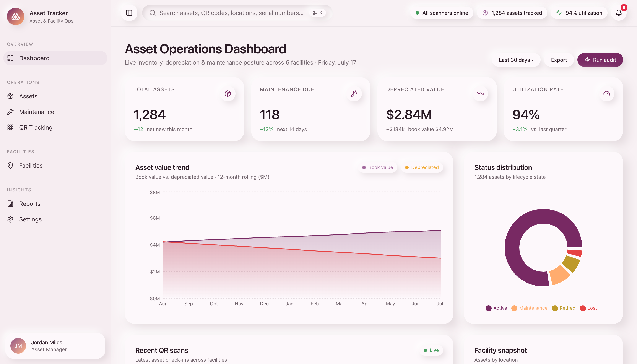Click the Assets box icon in sidebar
Image resolution: width=637 pixels, height=364 pixels.
tap(10, 96)
